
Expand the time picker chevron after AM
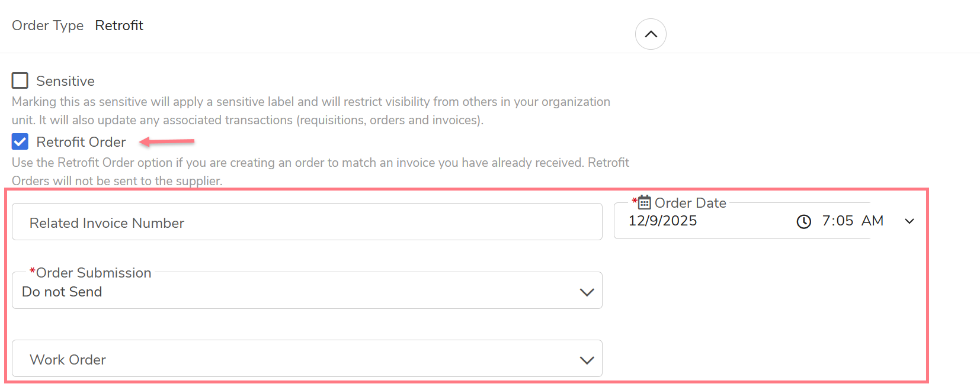(x=909, y=221)
